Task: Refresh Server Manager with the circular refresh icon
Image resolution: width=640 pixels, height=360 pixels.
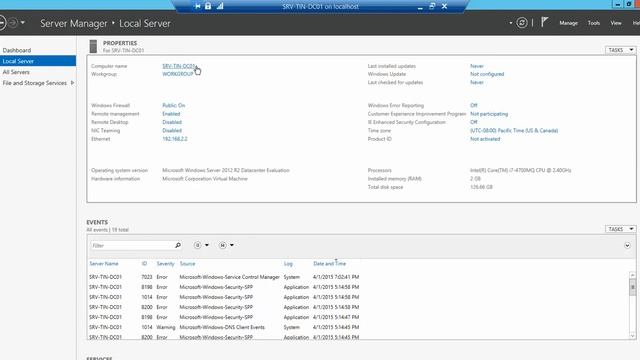Action: [x=522, y=23]
